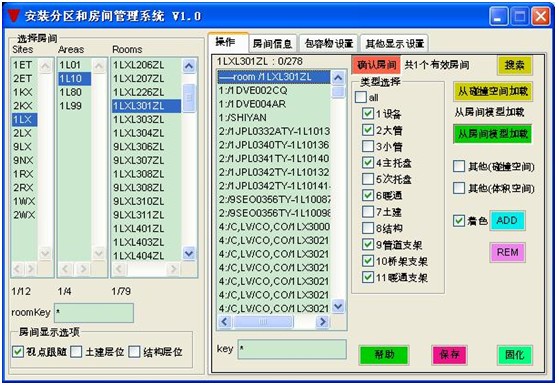This screenshot has height=386, width=559.
Task: Click right arrow of contents list horizontal scrollbar
Action: [323, 322]
